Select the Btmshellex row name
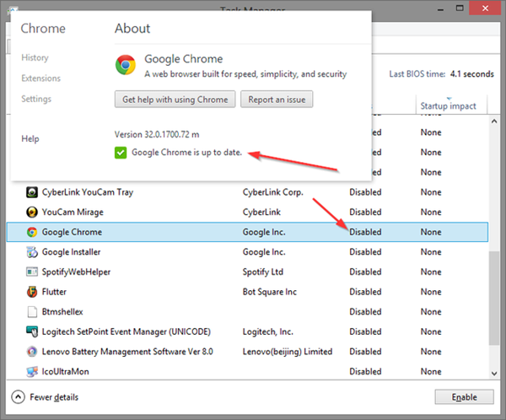This screenshot has width=506, height=420. click(x=62, y=312)
